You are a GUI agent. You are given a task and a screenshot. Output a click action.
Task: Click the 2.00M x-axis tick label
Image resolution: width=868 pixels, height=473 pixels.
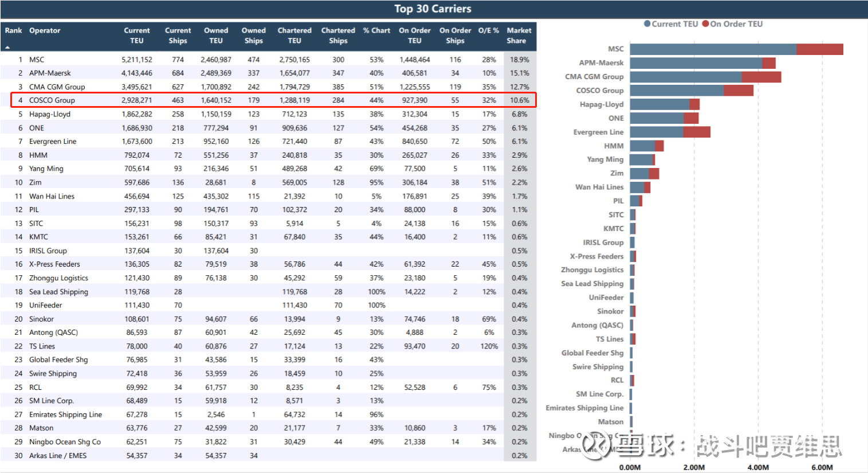(694, 467)
